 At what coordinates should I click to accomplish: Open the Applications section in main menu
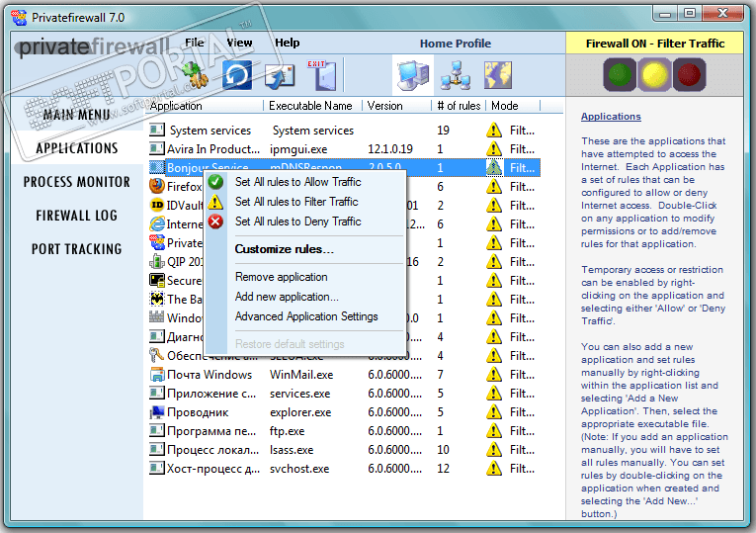point(77,148)
